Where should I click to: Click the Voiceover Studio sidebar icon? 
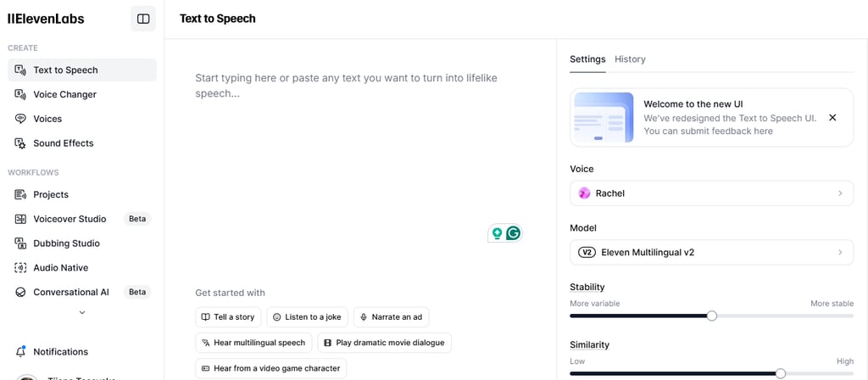pyautogui.click(x=20, y=219)
